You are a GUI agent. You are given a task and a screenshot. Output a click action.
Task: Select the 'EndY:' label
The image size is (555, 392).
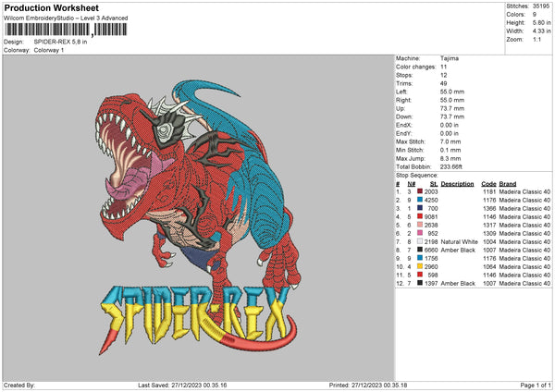point(404,133)
